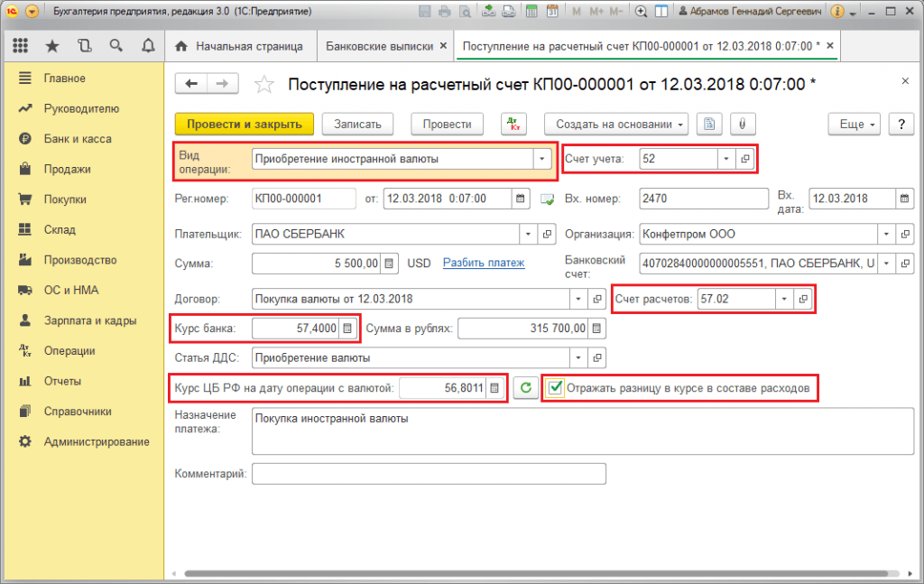The height and width of the screenshot is (584, 924).
Task: Open calculator for Курс банка field
Action: 347,329
